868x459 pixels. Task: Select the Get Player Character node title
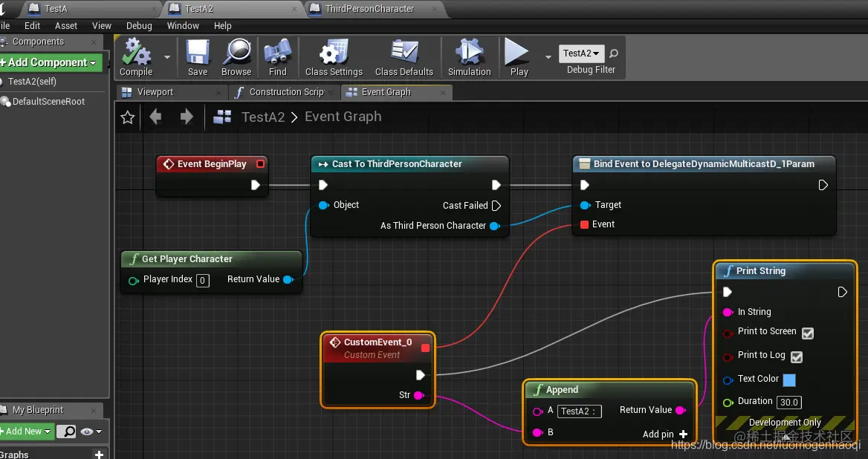click(187, 258)
